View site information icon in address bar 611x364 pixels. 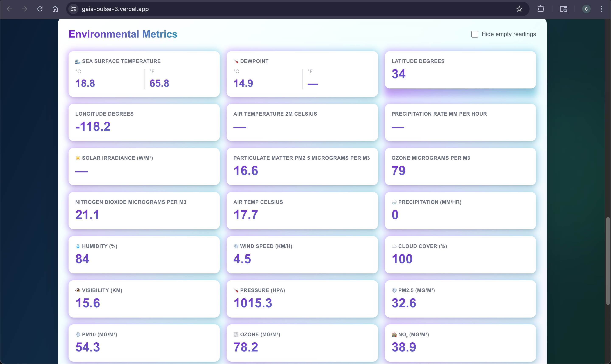[73, 9]
